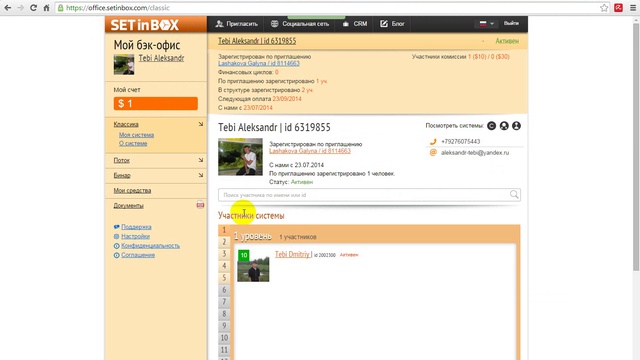
Task: Select level 10 tab
Action: point(224,338)
